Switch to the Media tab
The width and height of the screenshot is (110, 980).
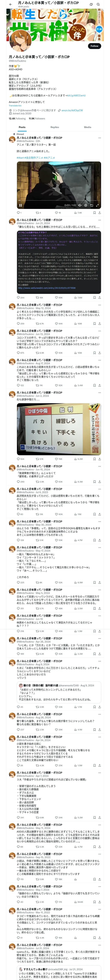(88, 127)
